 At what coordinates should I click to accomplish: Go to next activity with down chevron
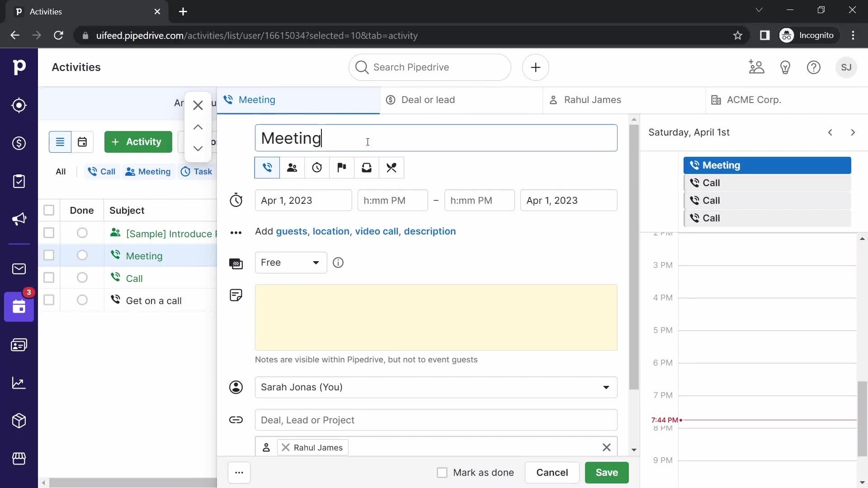tap(198, 149)
